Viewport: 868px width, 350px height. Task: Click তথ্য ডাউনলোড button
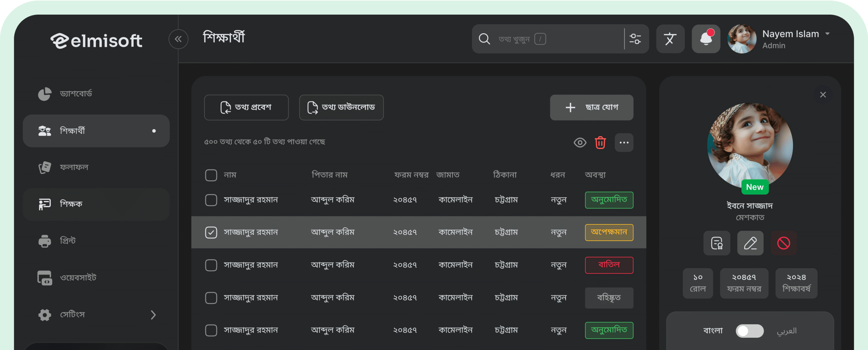(x=341, y=107)
